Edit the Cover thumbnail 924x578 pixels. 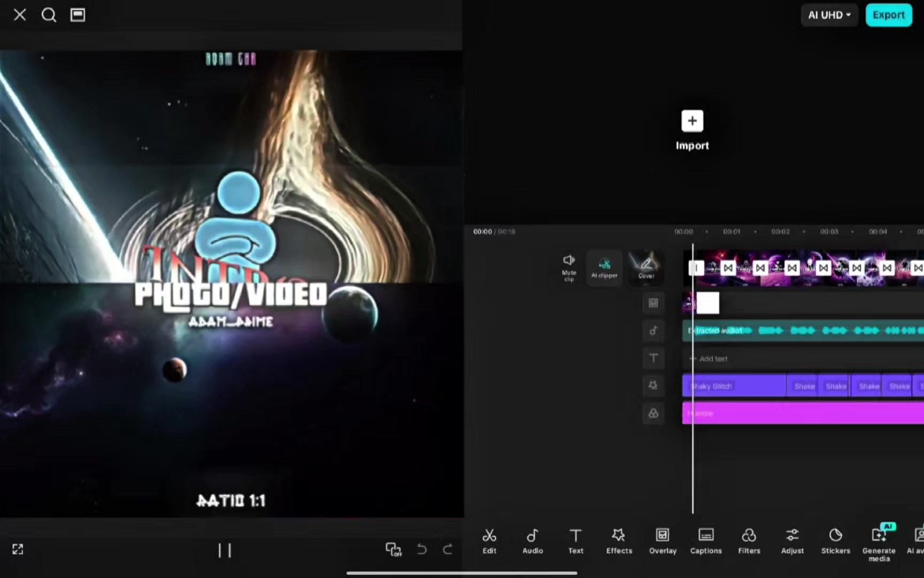(x=646, y=267)
